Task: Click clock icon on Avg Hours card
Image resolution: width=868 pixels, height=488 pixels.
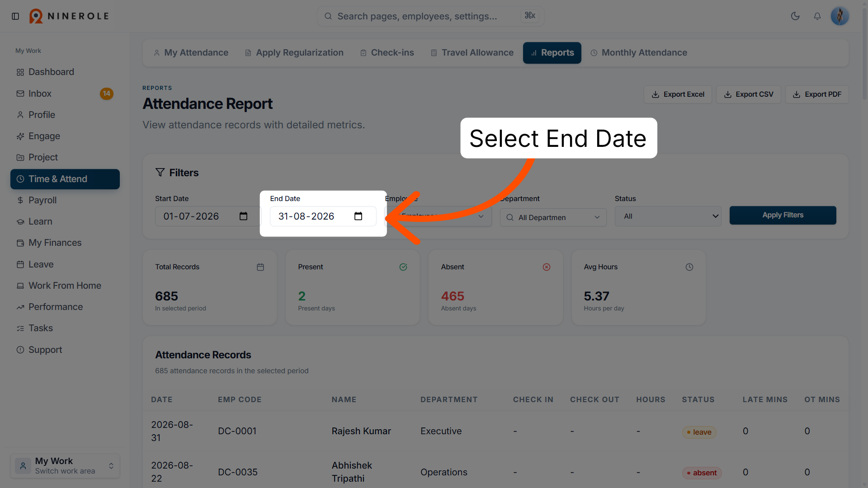Action: [689, 267]
